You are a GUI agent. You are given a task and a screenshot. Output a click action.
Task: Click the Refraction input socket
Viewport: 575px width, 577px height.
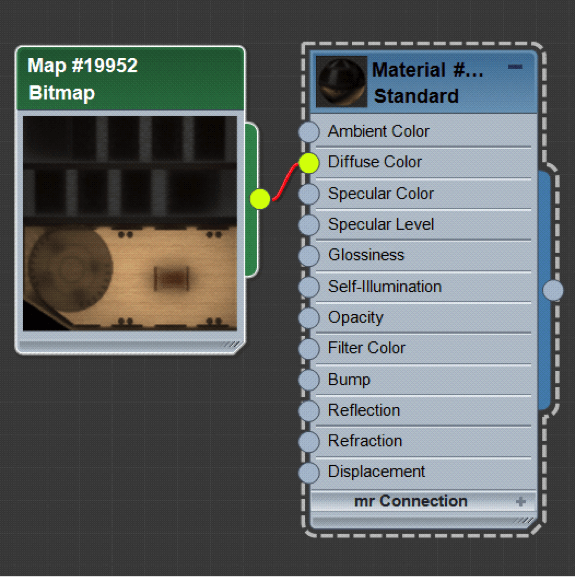click(309, 442)
